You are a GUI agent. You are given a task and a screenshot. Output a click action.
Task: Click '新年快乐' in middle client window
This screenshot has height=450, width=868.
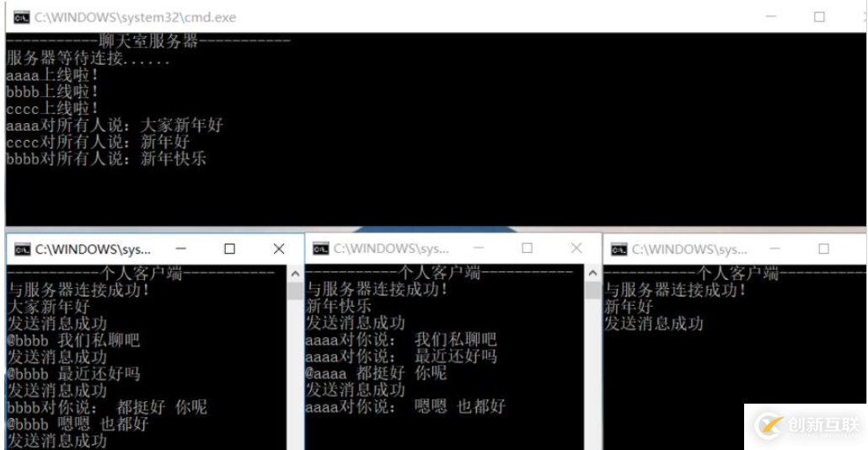click(x=339, y=306)
